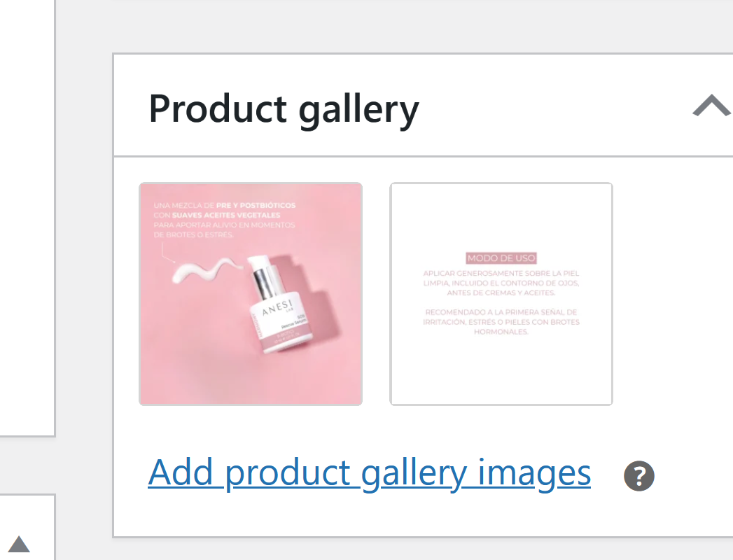Click the white box containing the triangle arrow

point(27,527)
